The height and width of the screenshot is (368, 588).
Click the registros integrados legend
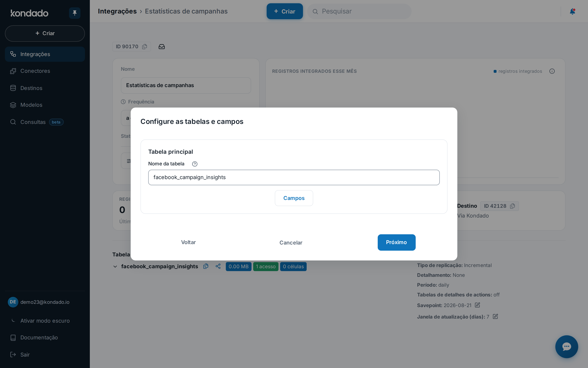518,71
